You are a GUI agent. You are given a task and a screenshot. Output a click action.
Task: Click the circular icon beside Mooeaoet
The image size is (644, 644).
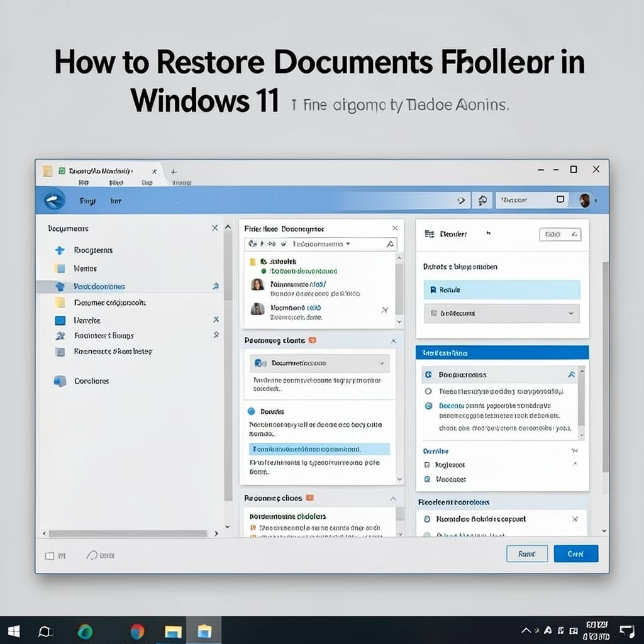[427, 479]
